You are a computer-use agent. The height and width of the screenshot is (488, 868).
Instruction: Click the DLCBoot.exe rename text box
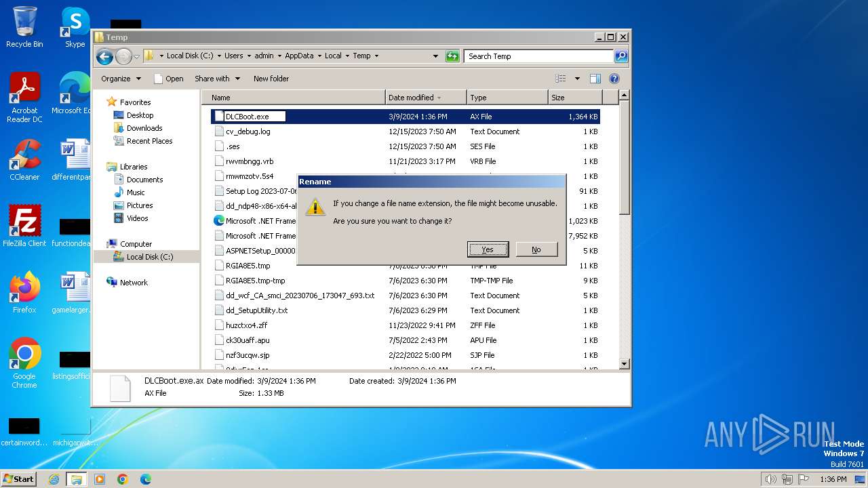[x=254, y=117]
